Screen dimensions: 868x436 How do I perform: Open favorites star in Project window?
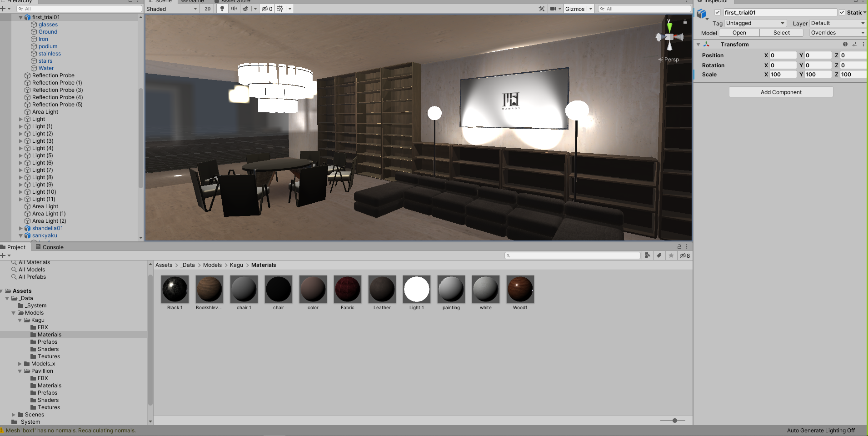pyautogui.click(x=671, y=256)
